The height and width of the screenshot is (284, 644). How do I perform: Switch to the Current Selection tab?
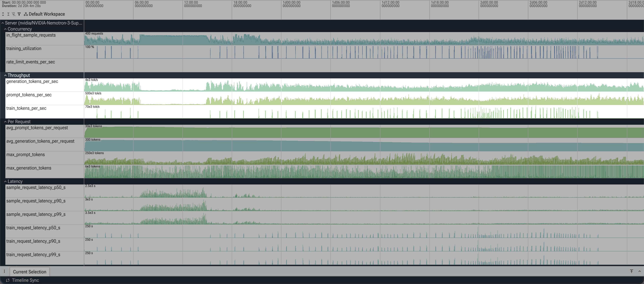tap(30, 272)
